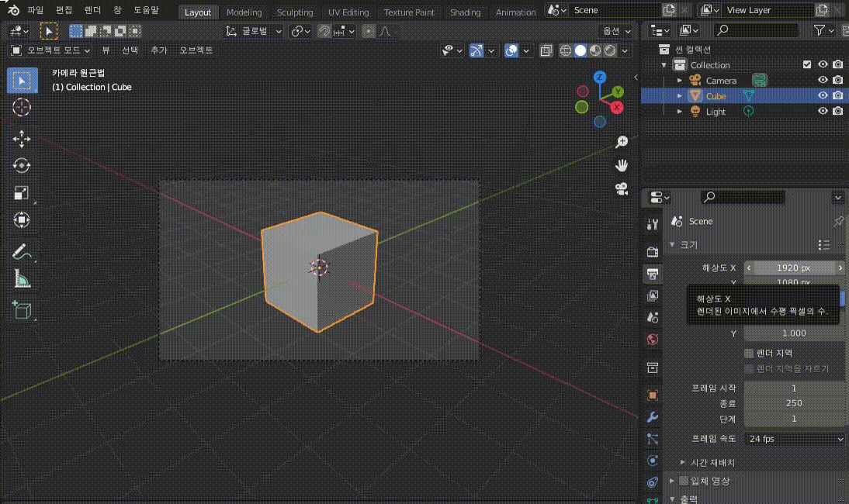The width and height of the screenshot is (849, 504).
Task: Expand the 시간 재배치 panel
Action: click(x=683, y=463)
